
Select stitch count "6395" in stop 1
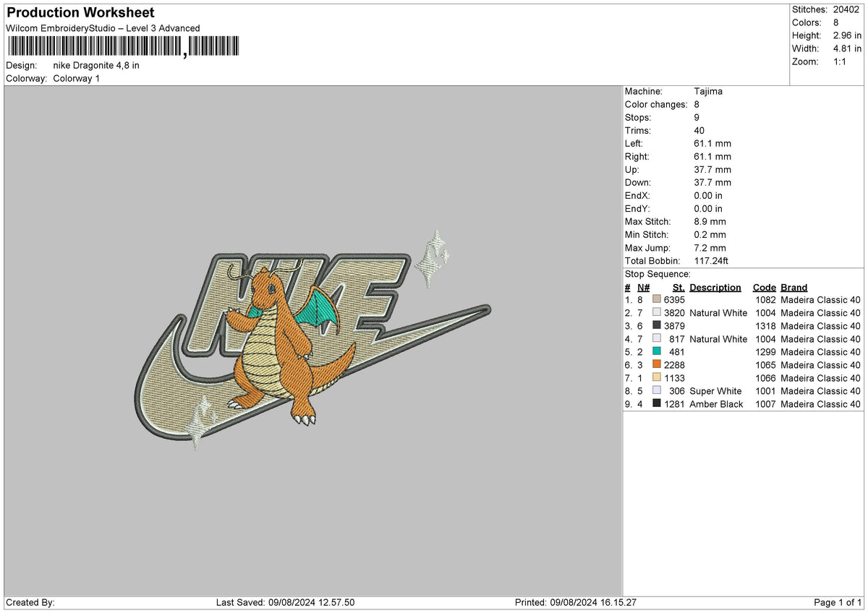(674, 300)
